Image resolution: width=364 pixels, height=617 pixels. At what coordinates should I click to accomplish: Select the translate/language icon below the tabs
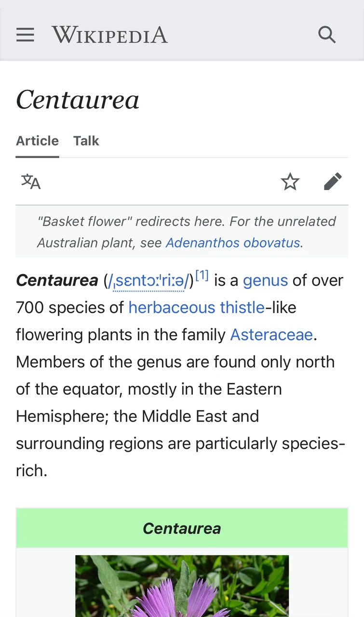(x=30, y=182)
